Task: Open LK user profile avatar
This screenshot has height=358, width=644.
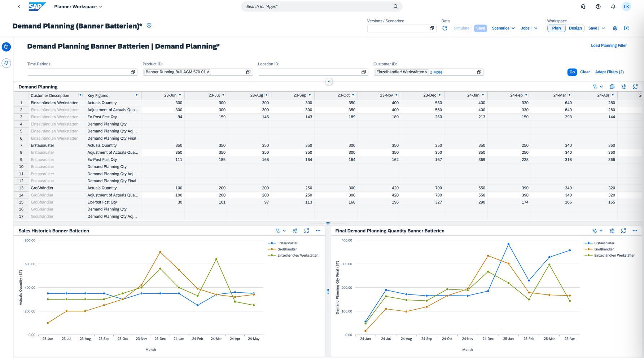Action: click(626, 6)
